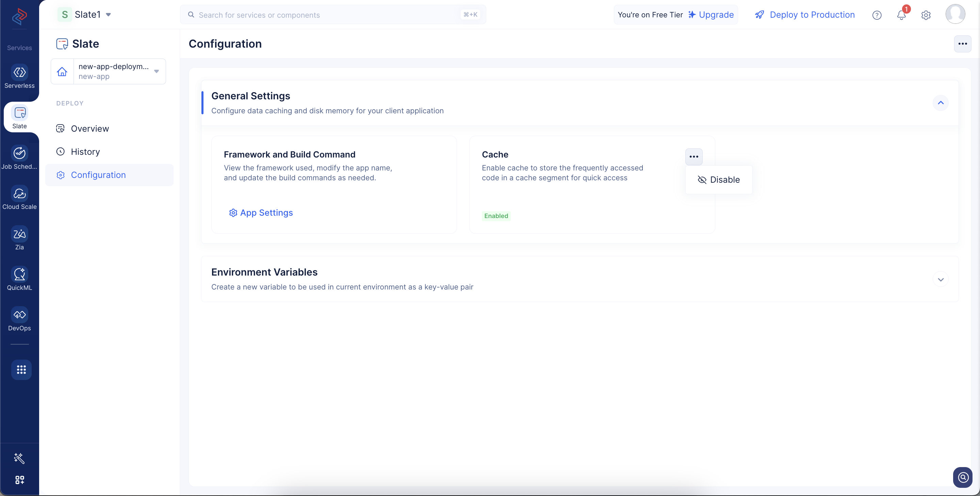The image size is (980, 496).
Task: Focus the services search field
Action: click(x=333, y=15)
